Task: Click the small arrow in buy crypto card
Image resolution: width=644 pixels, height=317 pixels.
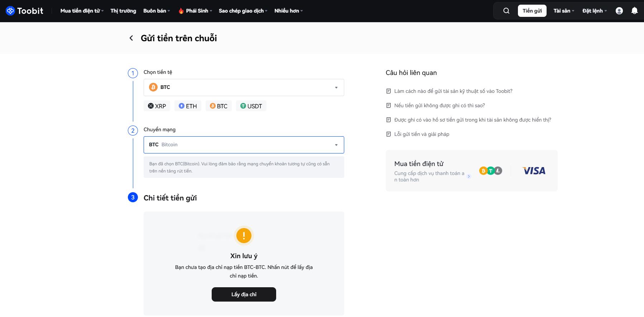Action: tap(469, 176)
